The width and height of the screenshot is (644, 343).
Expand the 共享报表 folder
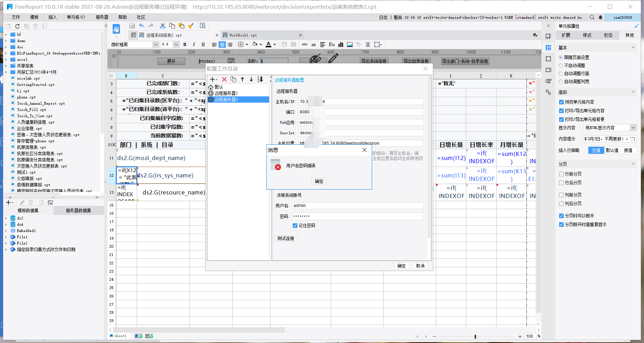click(x=6, y=66)
